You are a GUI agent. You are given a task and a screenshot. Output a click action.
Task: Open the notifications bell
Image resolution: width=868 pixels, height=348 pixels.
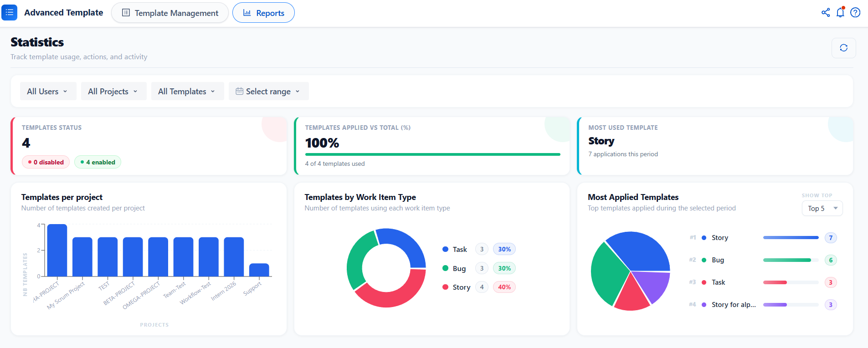[x=841, y=12]
